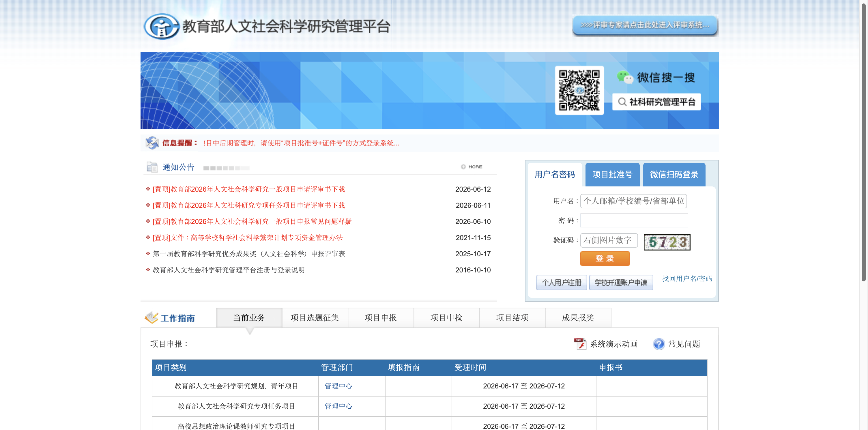The image size is (868, 430).
Task: Select the 项目中检 tab
Action: (446, 317)
